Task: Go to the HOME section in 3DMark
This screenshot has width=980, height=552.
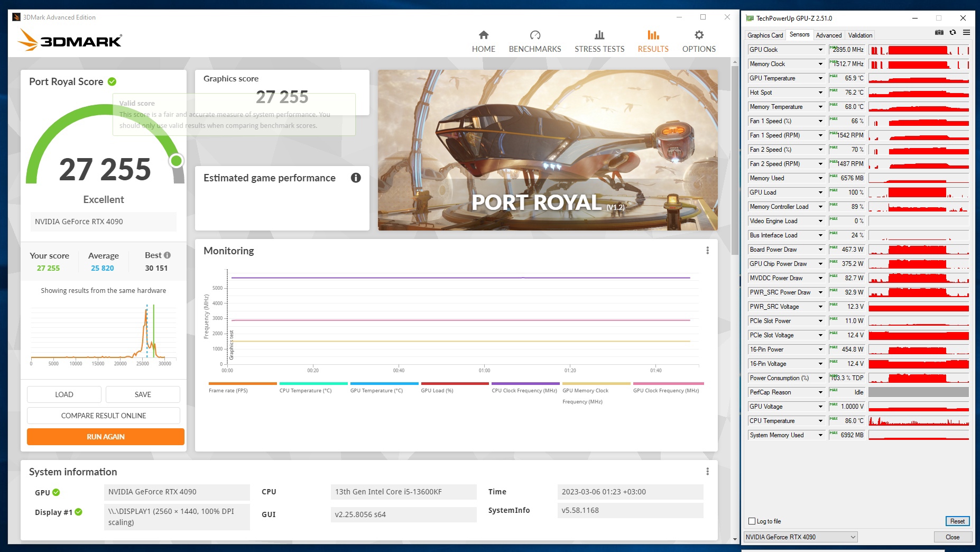Action: coord(484,42)
